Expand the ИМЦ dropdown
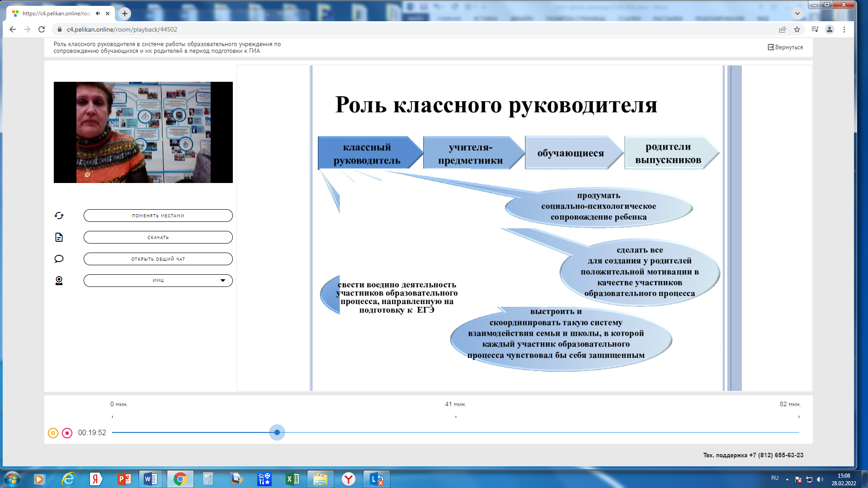Viewport: 868px width, 488px height. (x=158, y=281)
